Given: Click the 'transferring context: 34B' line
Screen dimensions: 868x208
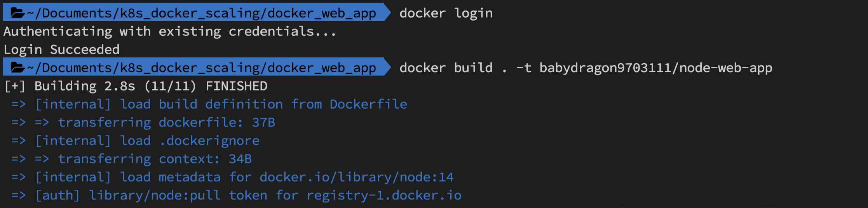Looking at the screenshot, I should 131,159.
